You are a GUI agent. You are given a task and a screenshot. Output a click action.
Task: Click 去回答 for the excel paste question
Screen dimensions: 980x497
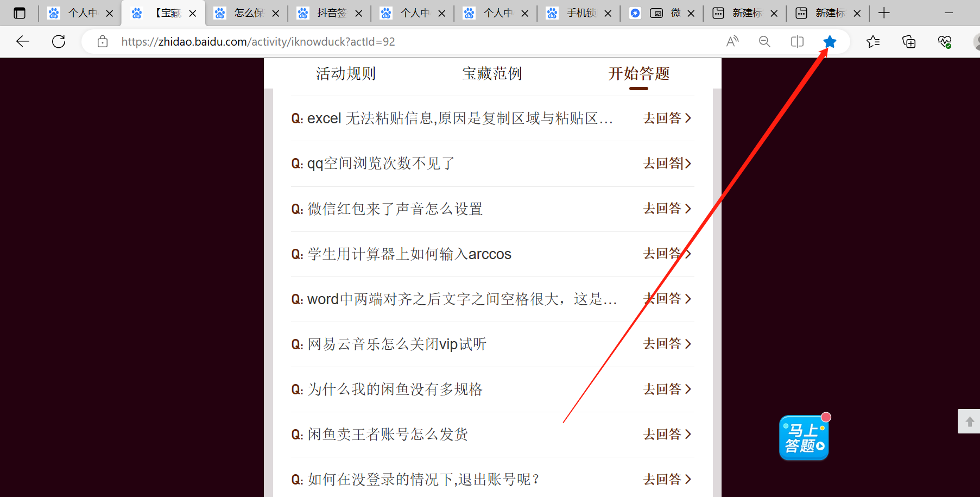point(667,118)
